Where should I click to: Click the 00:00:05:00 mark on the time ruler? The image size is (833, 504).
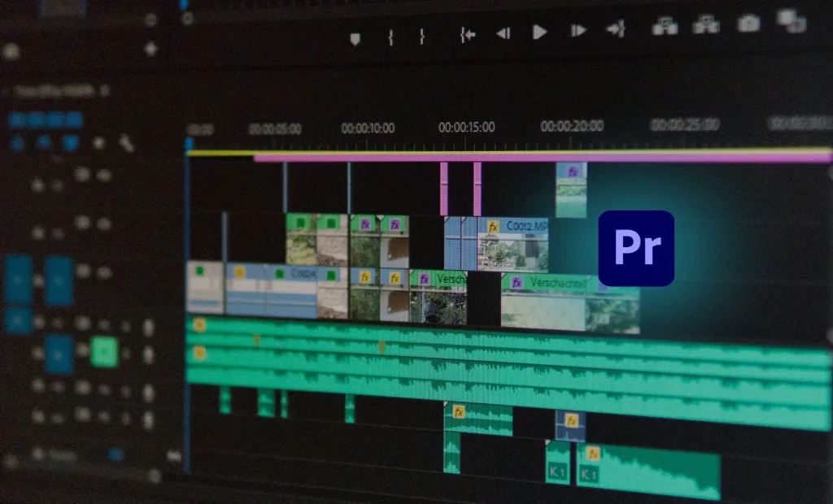tap(275, 129)
